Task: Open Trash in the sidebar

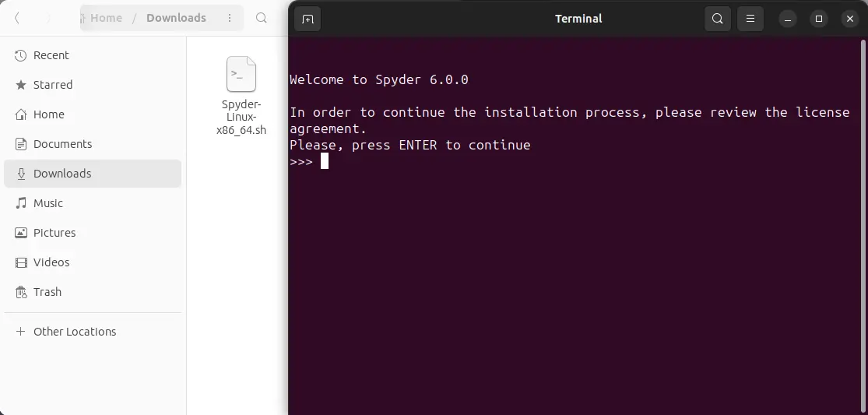Action: 47,292
